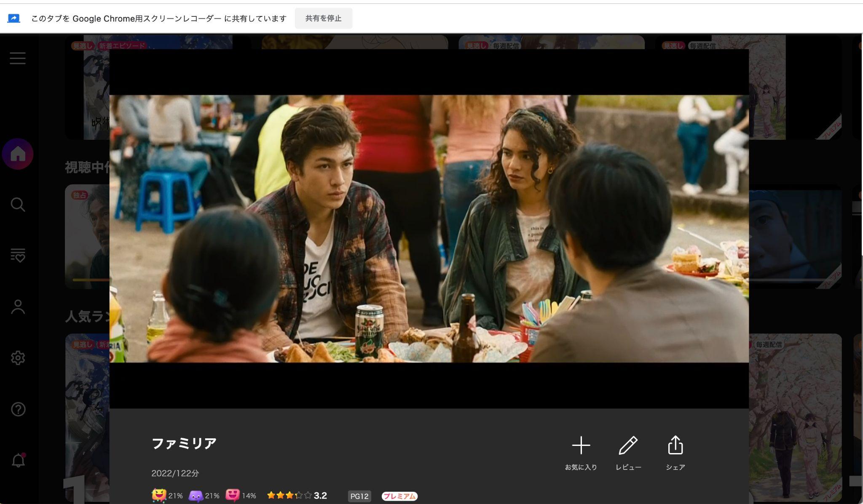Click the PG12 rating badge

[359, 496]
